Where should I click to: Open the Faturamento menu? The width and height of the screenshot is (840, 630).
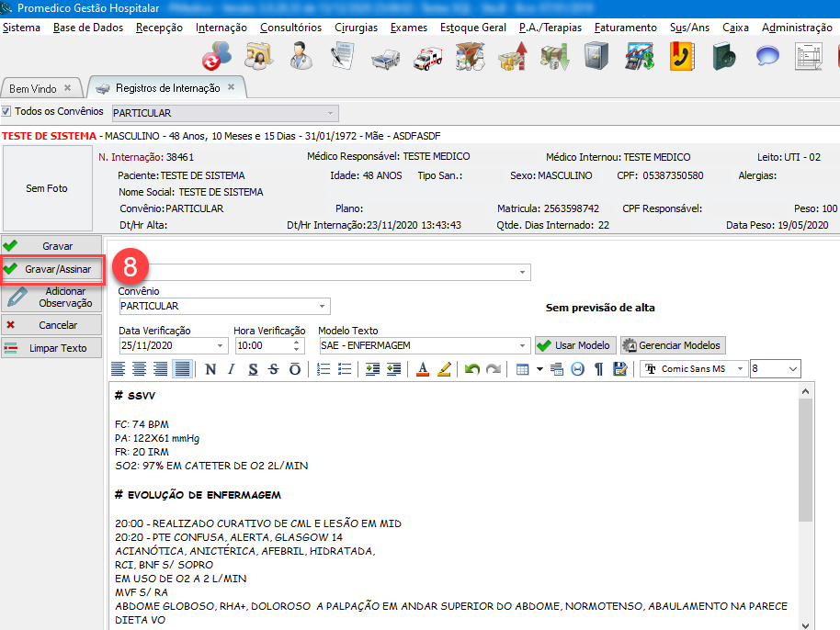point(625,28)
